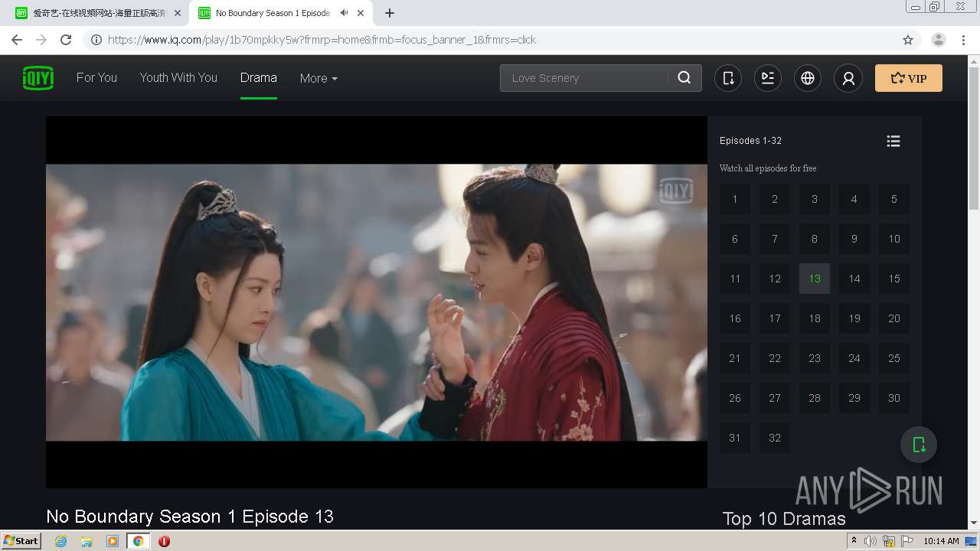
Task: Reload the current page
Action: point(66,40)
